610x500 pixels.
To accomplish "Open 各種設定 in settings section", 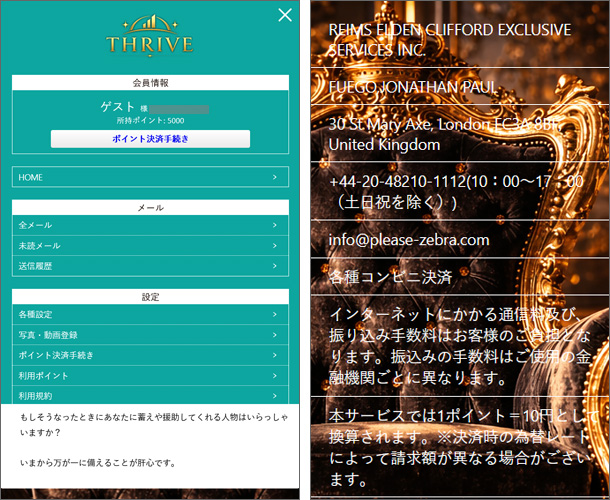I will [150, 314].
